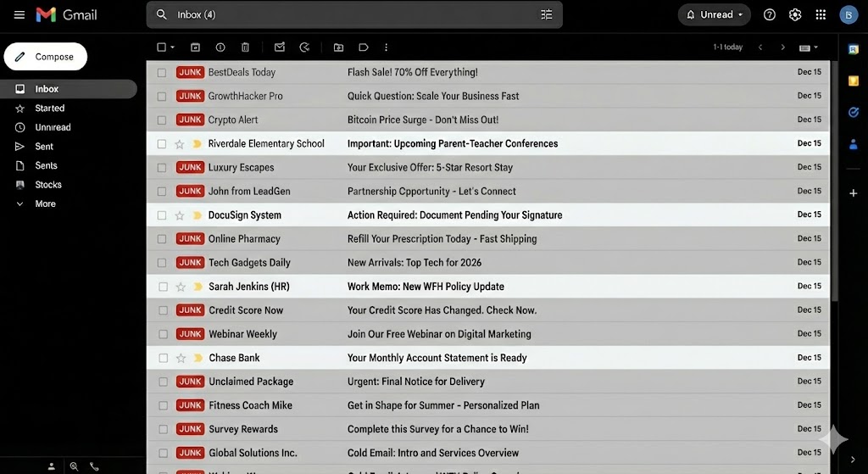Check the Crypto Alert email checkbox

pos(162,120)
